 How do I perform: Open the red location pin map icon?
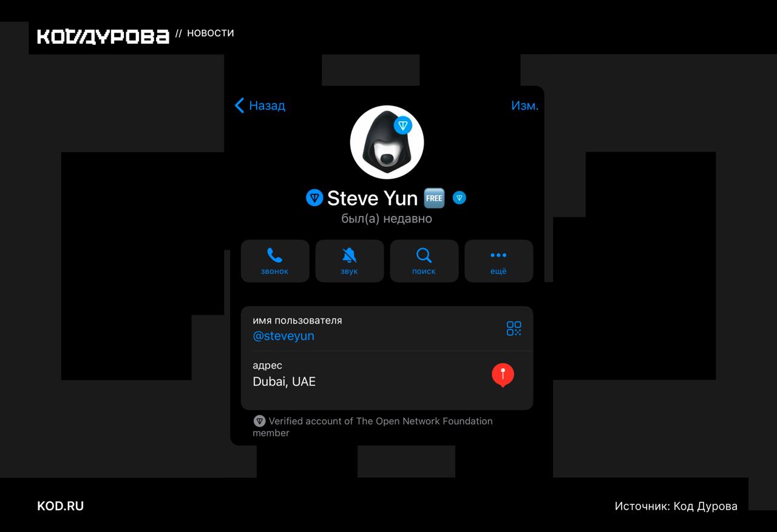pos(503,375)
